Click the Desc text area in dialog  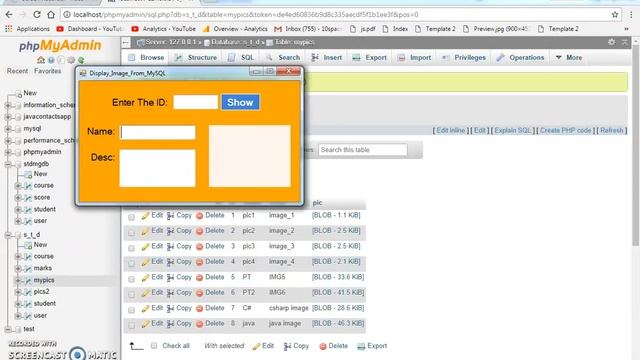point(158,168)
